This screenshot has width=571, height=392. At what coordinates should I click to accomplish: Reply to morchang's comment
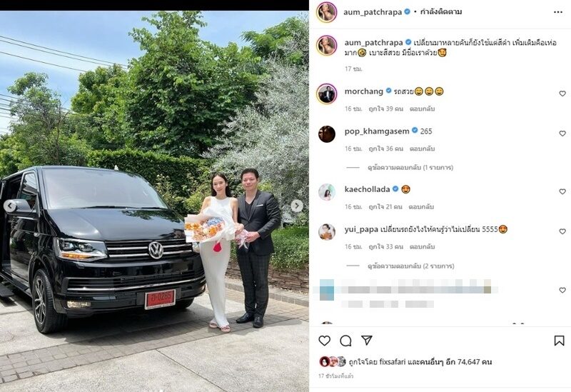[422, 109]
